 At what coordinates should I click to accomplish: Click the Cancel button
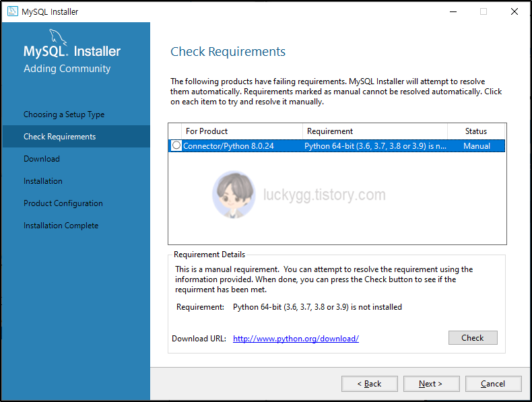(x=494, y=384)
